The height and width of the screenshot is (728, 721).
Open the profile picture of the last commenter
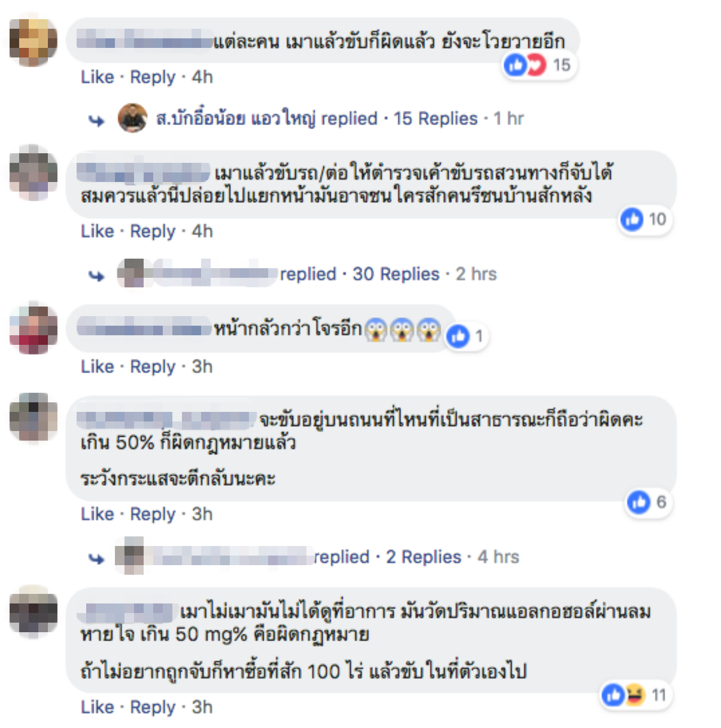pos(33,611)
